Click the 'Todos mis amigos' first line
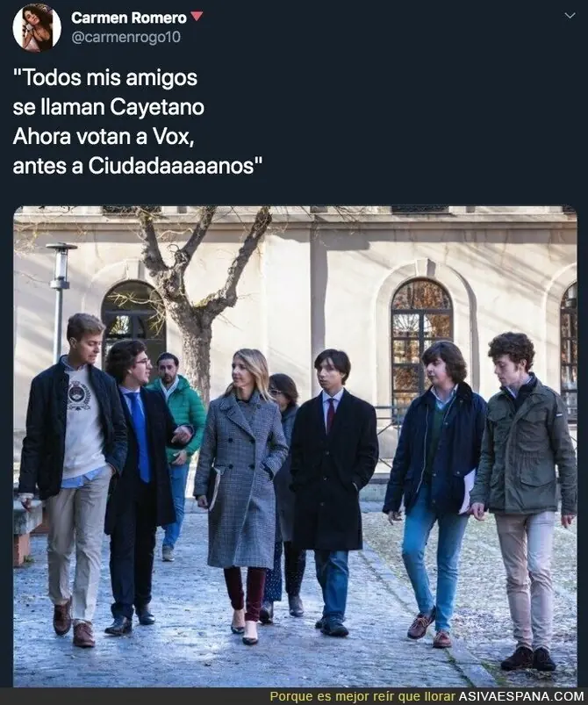This screenshot has height=705, width=588. (105, 78)
